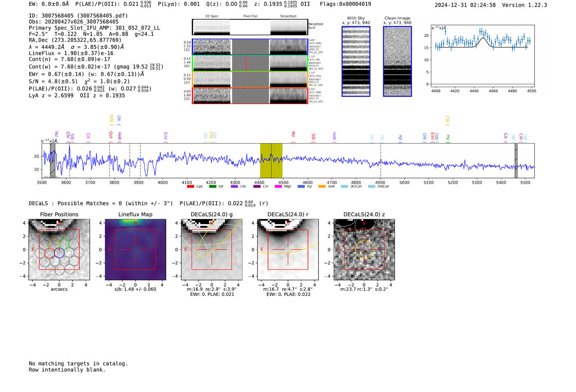
Task: Click the ID 3007568405 text line
Action: [78, 16]
